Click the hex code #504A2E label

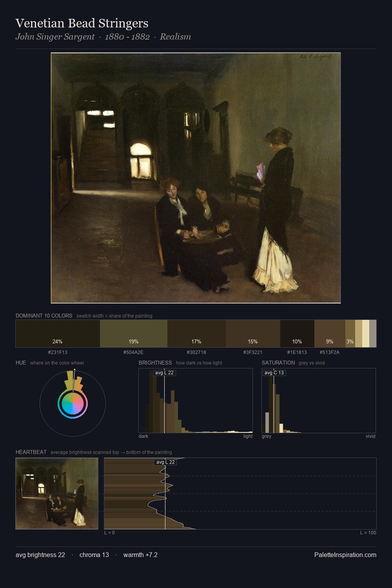click(x=133, y=352)
